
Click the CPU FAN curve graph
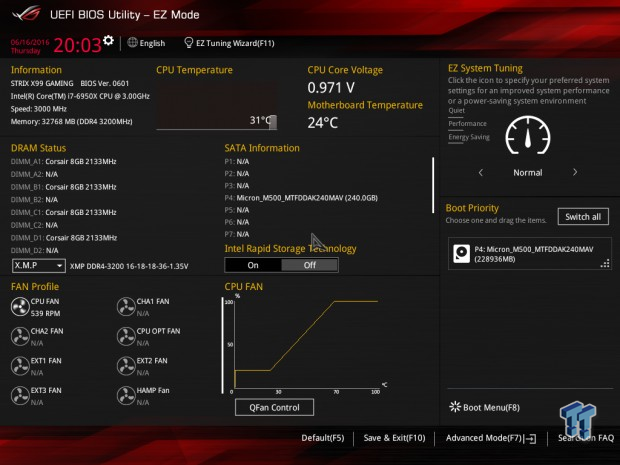(306, 344)
